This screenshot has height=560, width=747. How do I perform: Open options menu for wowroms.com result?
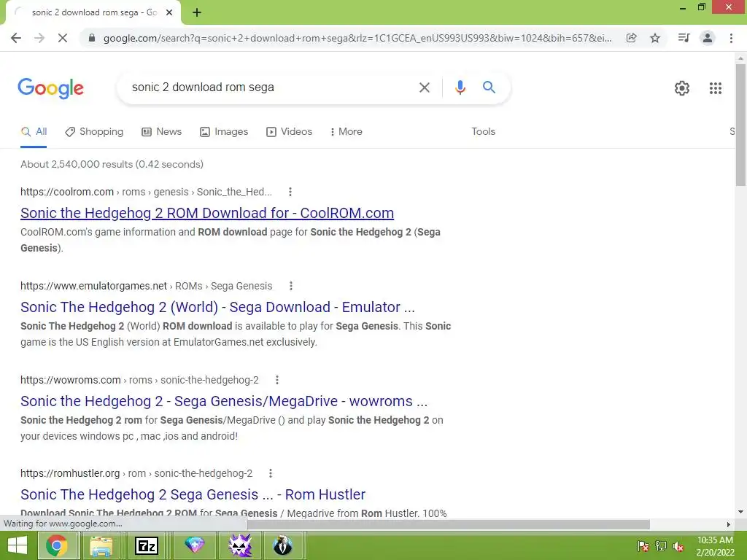coord(276,380)
